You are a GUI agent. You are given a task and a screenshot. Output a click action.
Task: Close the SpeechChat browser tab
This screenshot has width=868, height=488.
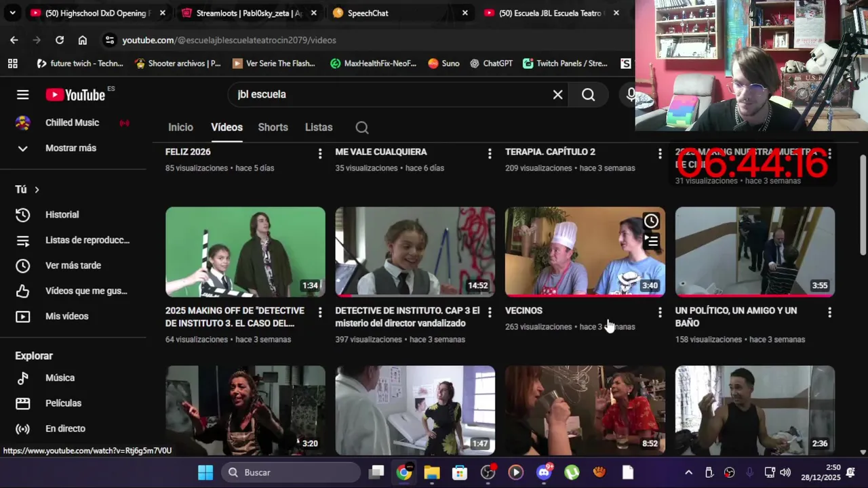coord(465,13)
